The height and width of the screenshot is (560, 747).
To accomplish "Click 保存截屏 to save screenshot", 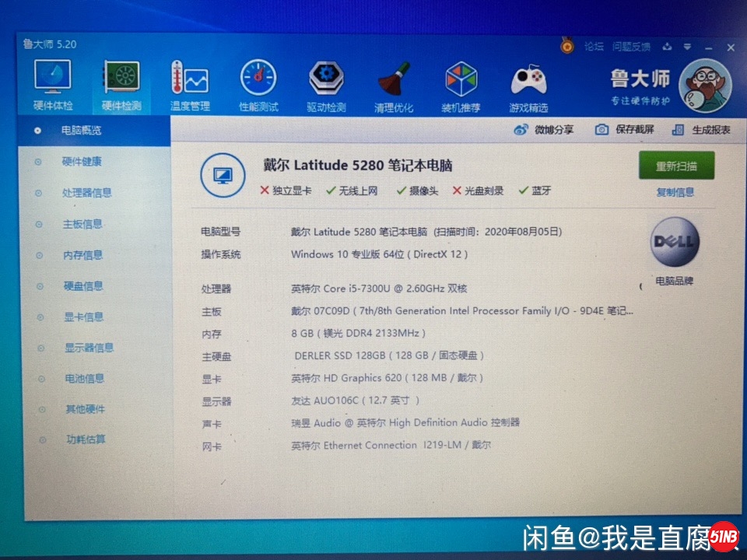I will pos(601,130).
